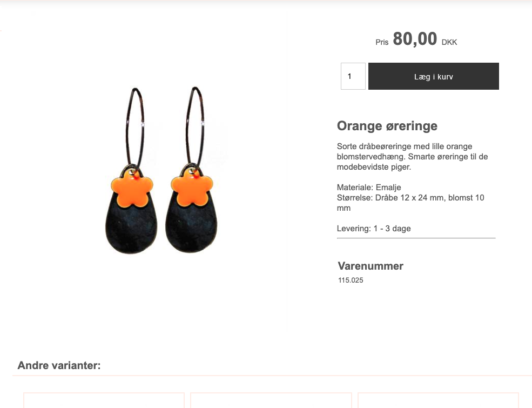The height and width of the screenshot is (408, 532).
Task: Open the middle variant card under "Andre varianter"
Action: point(271,400)
